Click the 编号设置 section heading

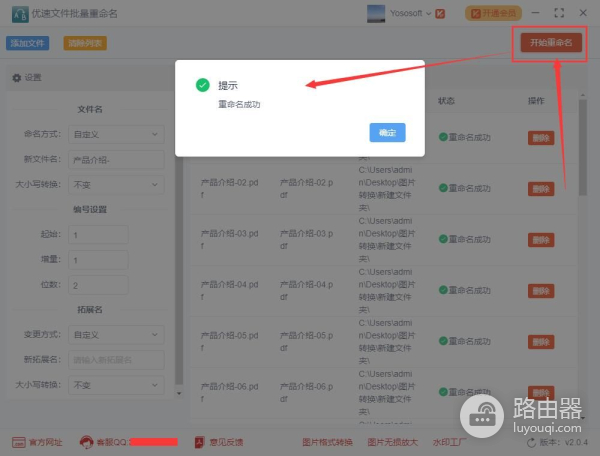[90, 210]
